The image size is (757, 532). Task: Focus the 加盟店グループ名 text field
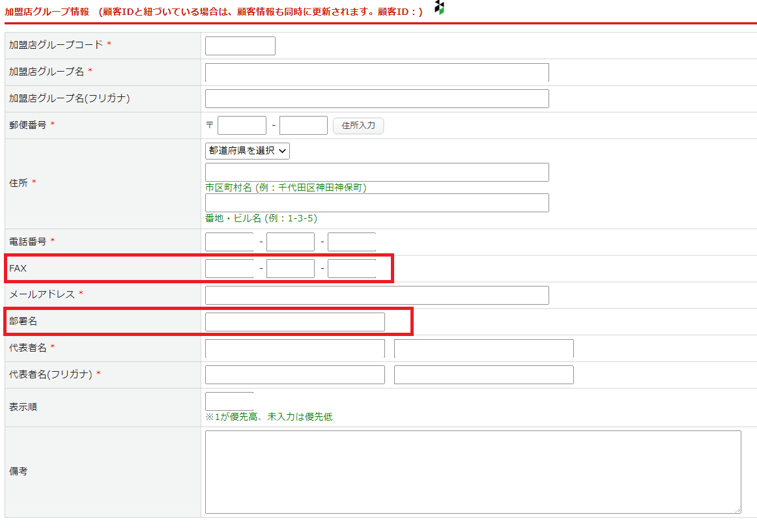point(377,72)
